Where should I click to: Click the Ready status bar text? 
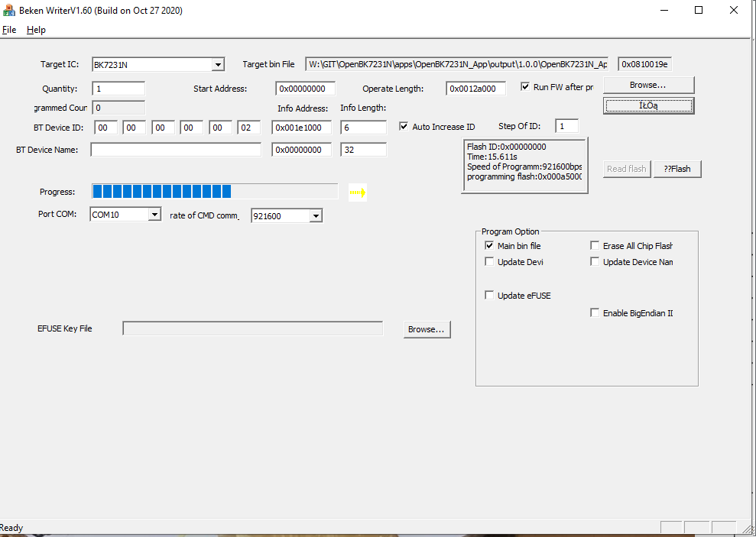pyautogui.click(x=11, y=528)
